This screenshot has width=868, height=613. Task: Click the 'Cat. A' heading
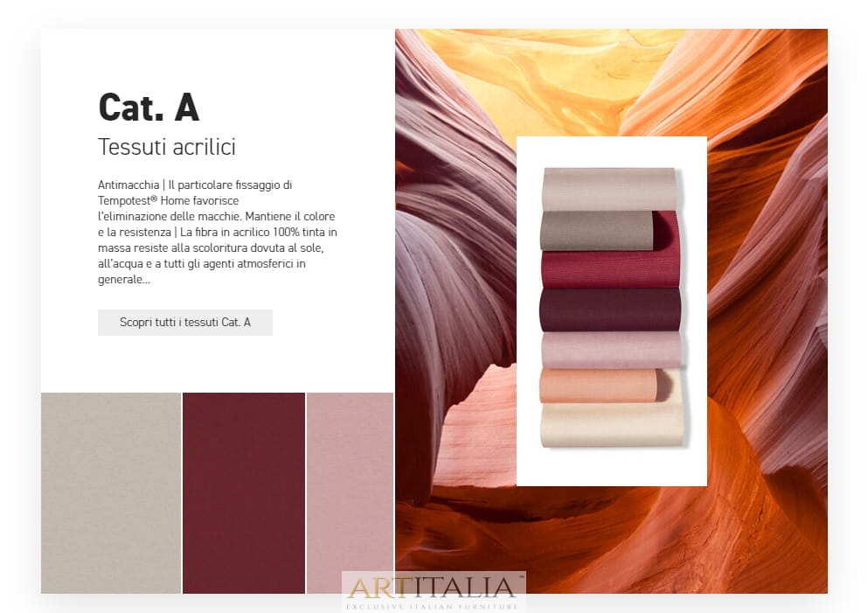(x=149, y=107)
